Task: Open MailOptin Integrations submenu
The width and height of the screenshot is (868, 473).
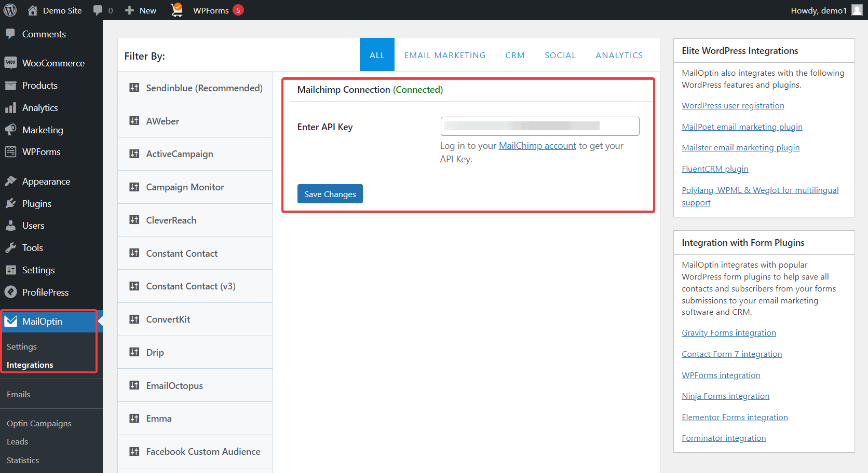Action: click(x=30, y=365)
